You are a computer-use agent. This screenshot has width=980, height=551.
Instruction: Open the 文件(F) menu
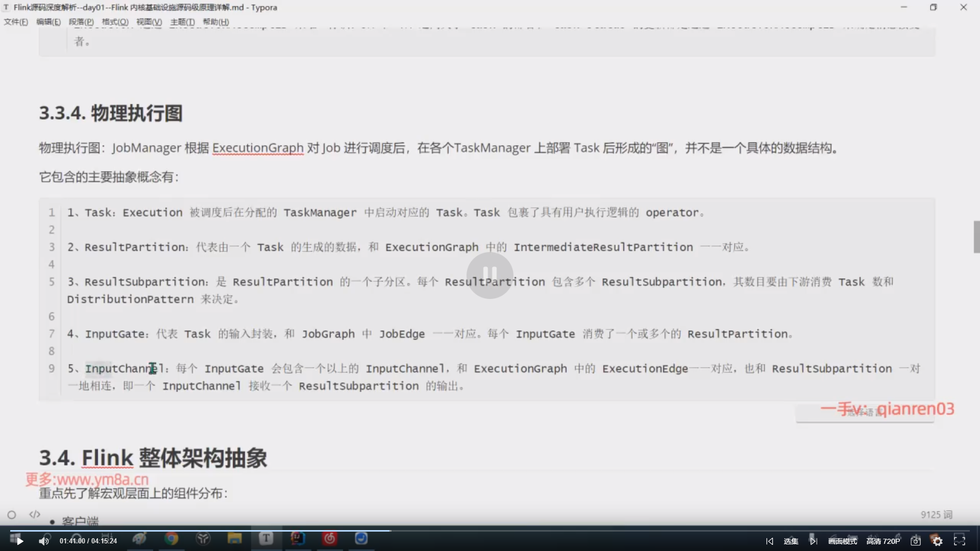(16, 22)
